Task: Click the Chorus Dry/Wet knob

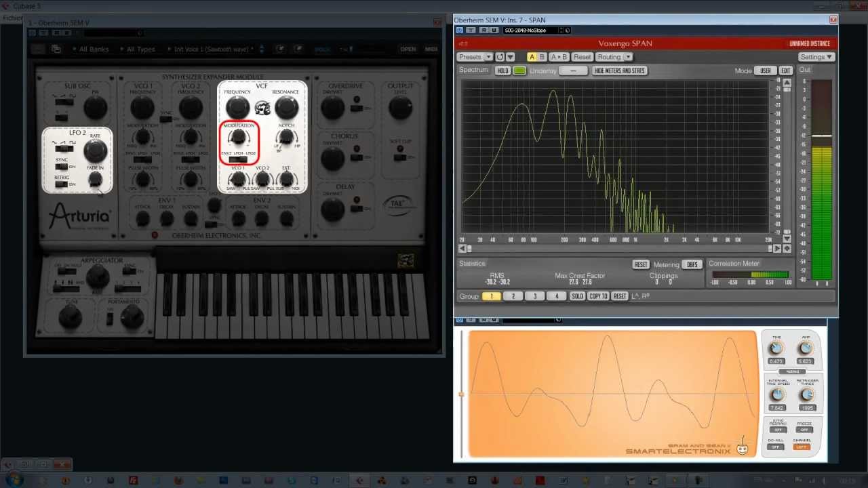Action: (332, 159)
